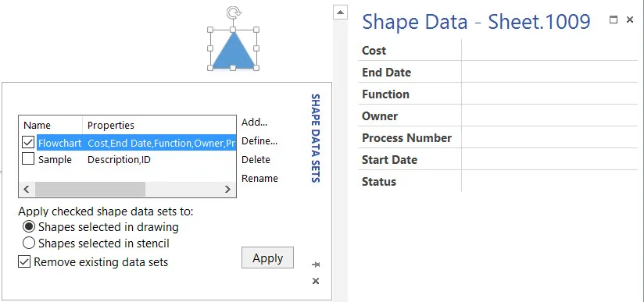Click the Owner value field
Image resolution: width=644 pixels, height=302 pixels.
(x=549, y=115)
